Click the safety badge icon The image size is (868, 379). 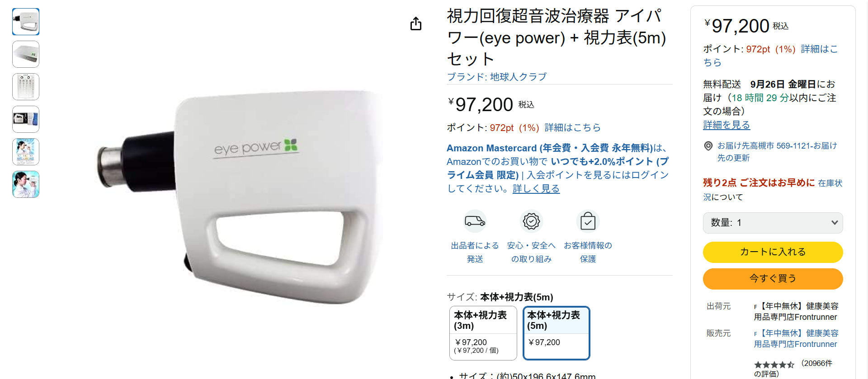click(x=531, y=221)
